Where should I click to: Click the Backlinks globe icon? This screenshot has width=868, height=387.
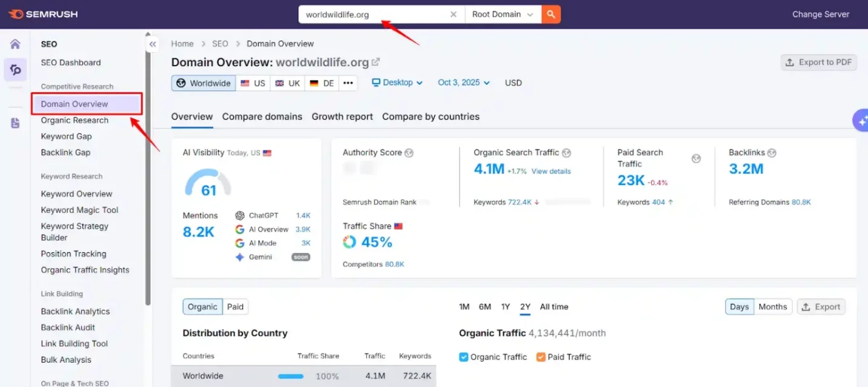click(x=772, y=153)
